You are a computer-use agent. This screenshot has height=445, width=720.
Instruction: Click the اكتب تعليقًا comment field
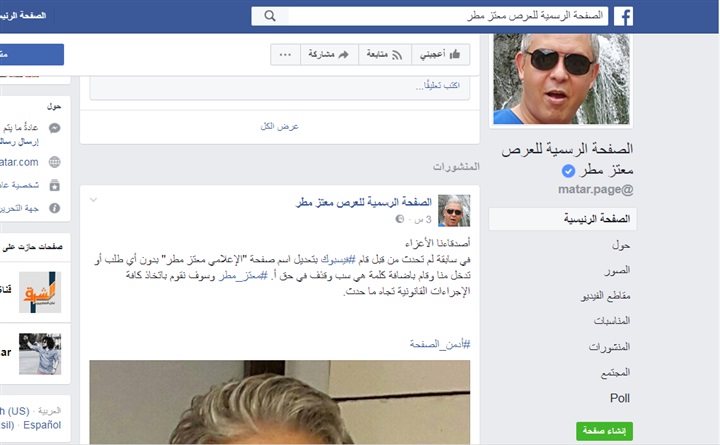coord(280,86)
